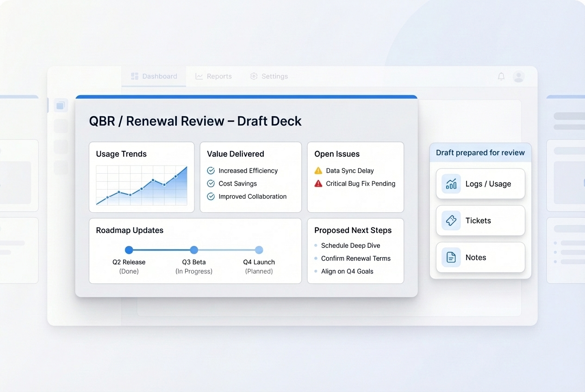Select the Q3 Beta roadmap marker

(x=194, y=250)
